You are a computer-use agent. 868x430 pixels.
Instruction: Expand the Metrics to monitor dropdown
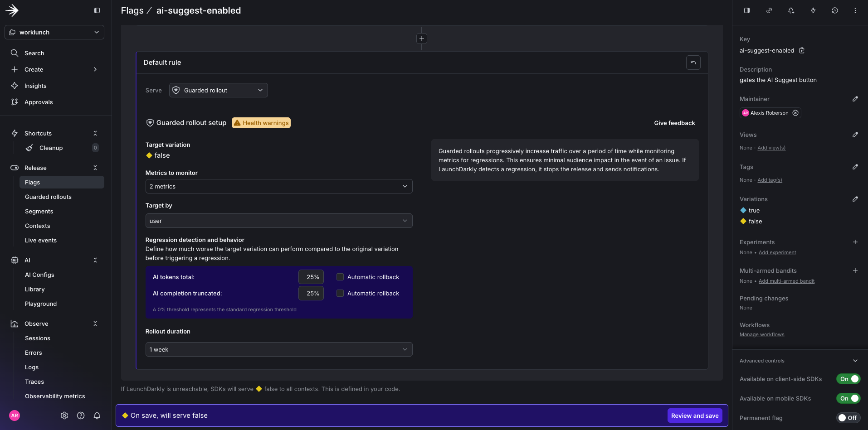coord(278,186)
